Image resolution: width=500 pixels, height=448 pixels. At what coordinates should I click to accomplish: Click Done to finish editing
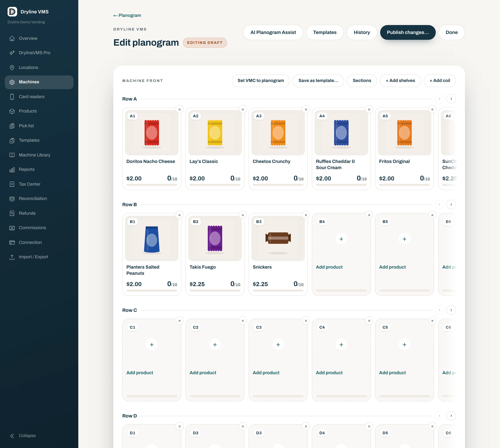point(451,32)
